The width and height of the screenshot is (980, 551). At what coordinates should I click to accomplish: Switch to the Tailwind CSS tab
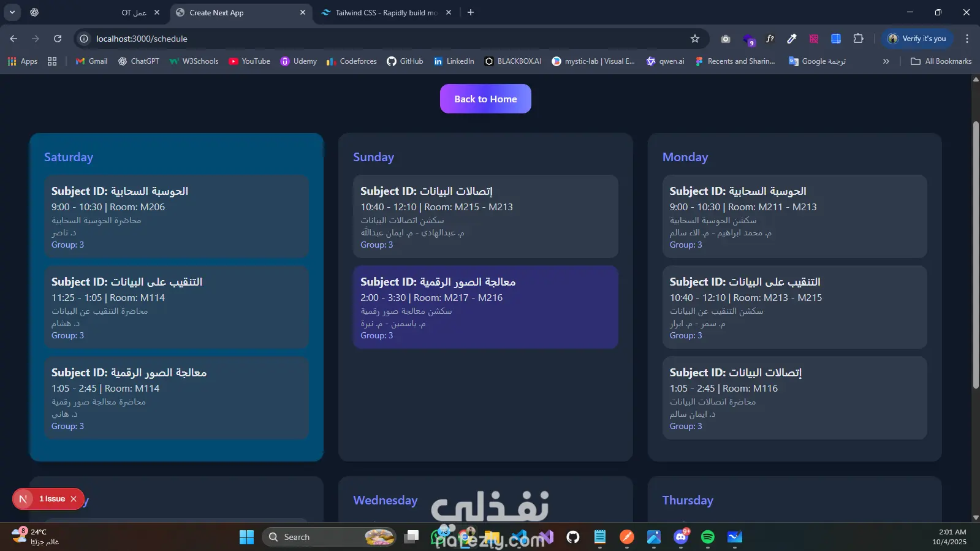386,12
